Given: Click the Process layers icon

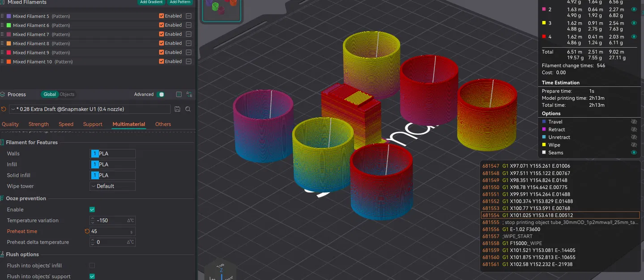Looking at the screenshot, I should point(3,95).
